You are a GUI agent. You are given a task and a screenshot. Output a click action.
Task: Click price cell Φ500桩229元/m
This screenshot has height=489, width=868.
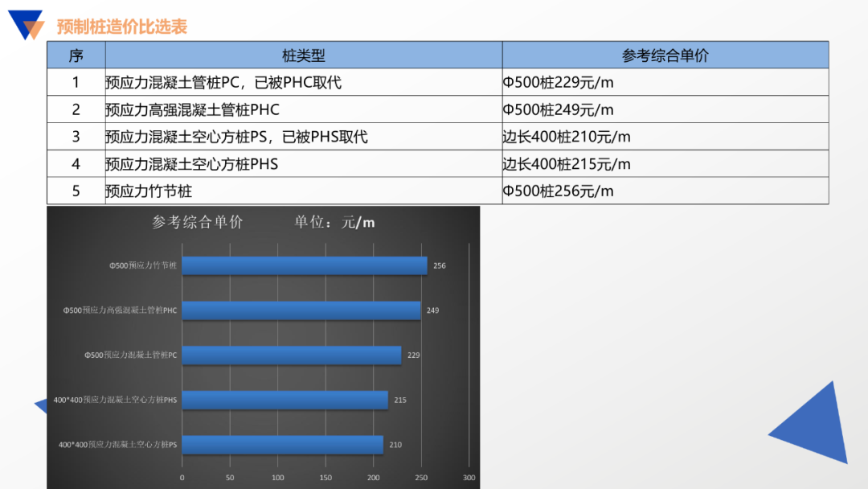tap(665, 82)
